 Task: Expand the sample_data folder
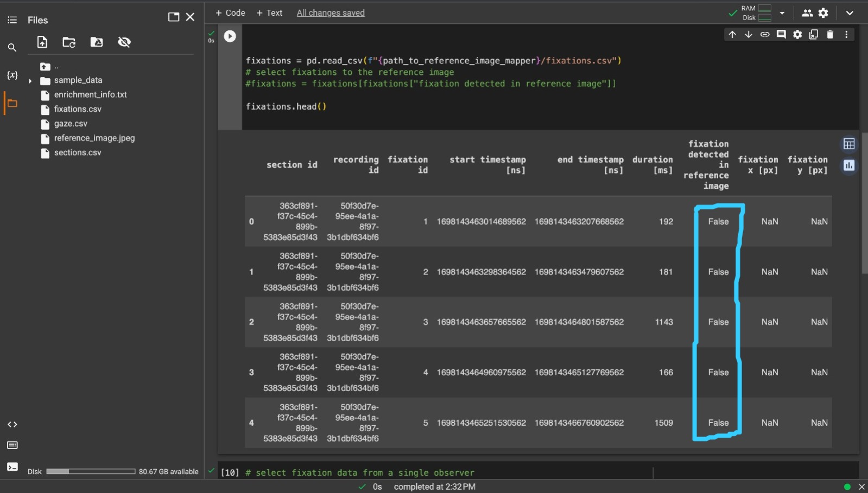tap(30, 81)
